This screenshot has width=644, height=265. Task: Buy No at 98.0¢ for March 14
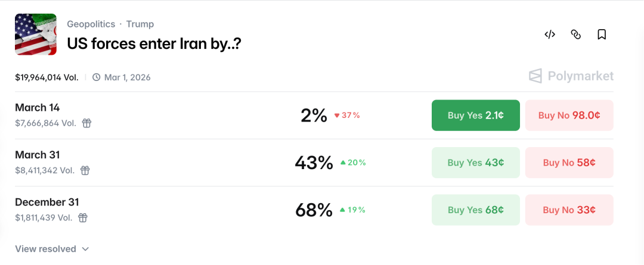point(569,116)
